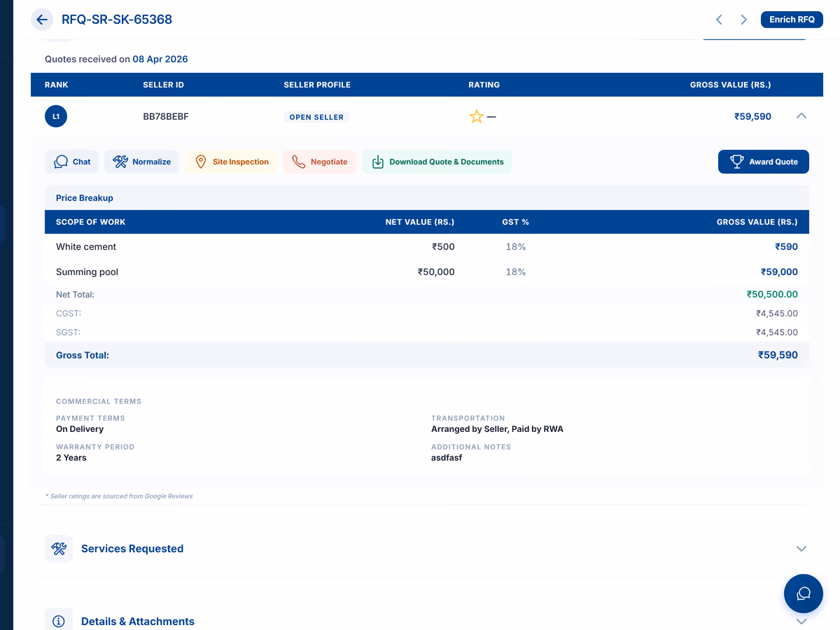Expand the Services Requested section
840x630 pixels.
pos(801,549)
